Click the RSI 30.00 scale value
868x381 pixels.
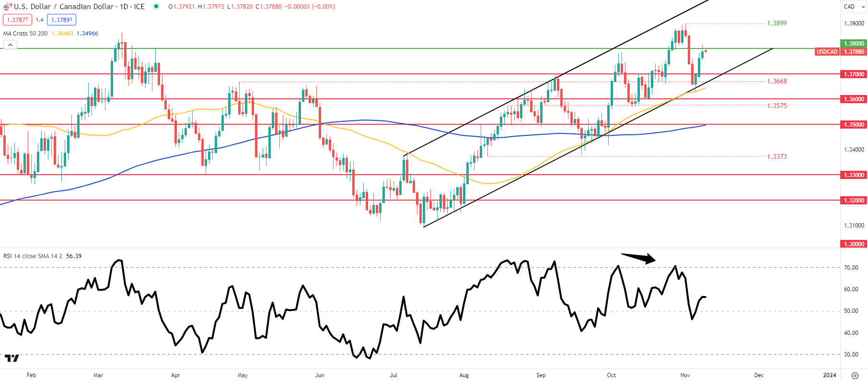click(851, 355)
